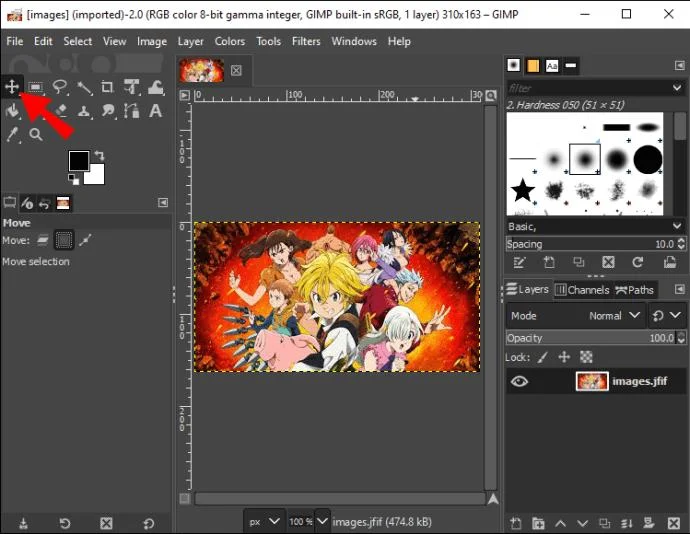Open the layer Mode Normal dropdown
The height and width of the screenshot is (534, 690).
[x=576, y=316]
